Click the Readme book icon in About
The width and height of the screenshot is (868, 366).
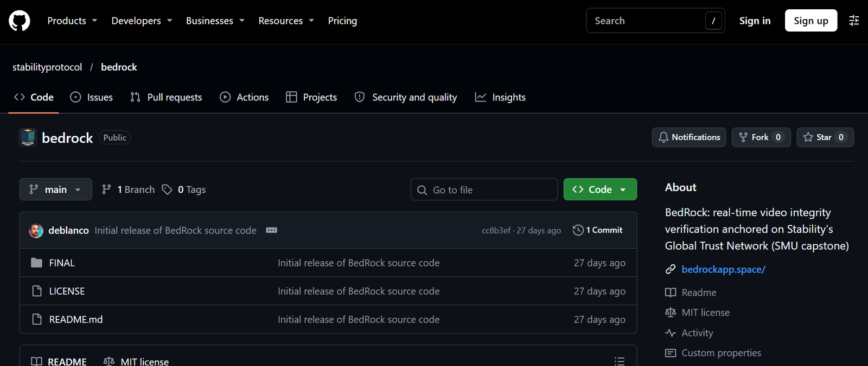pos(671,293)
